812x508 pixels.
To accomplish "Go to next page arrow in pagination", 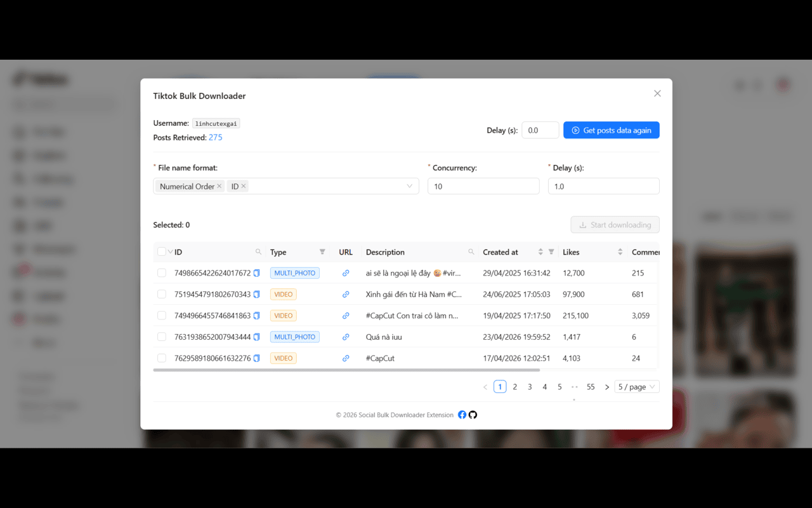I will [607, 387].
